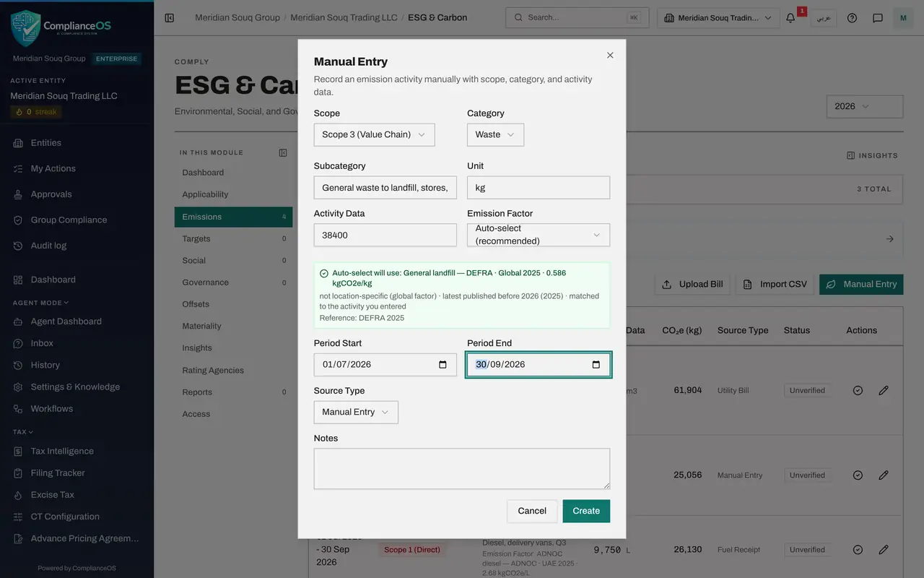Click the Upload Bill button

[x=692, y=284]
